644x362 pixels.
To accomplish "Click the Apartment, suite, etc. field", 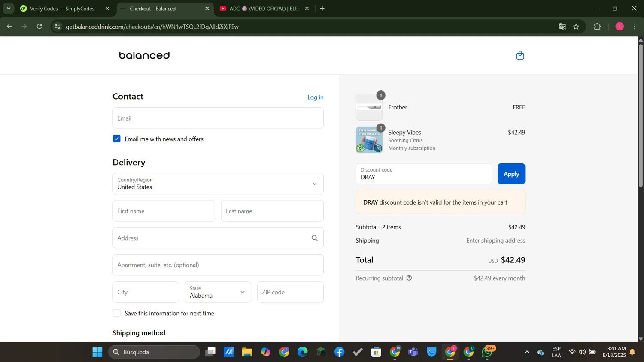I will click(x=218, y=265).
